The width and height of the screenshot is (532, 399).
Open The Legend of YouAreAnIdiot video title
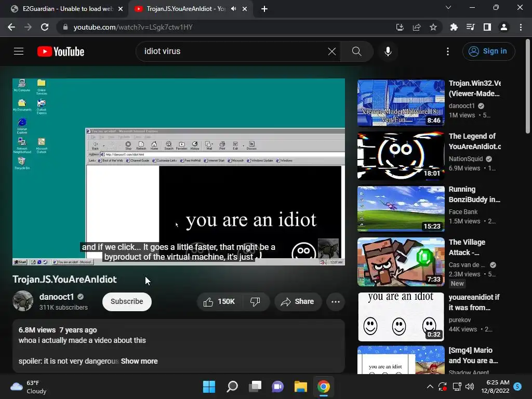click(474, 141)
